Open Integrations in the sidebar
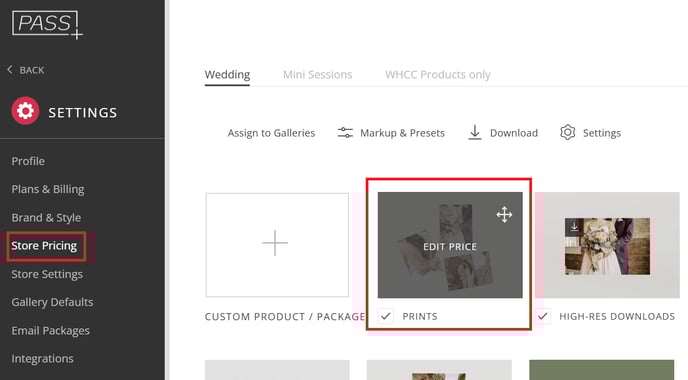This screenshot has width=688, height=380. 43,358
